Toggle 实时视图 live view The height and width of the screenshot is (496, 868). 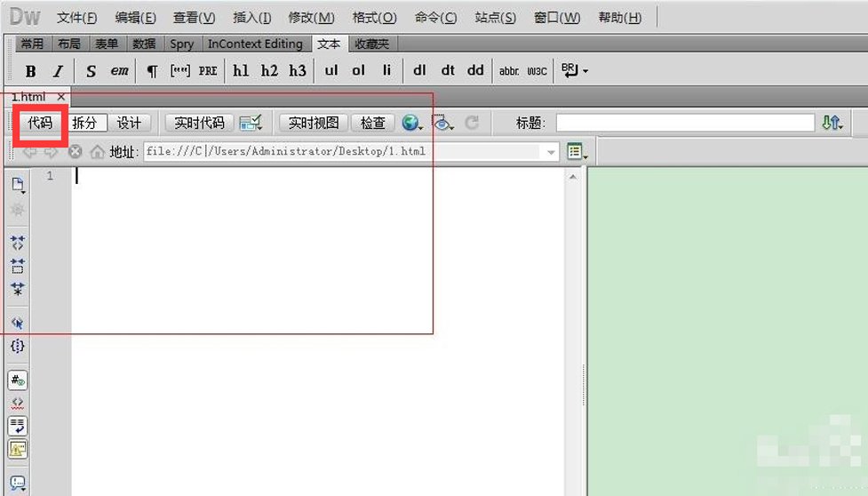314,123
